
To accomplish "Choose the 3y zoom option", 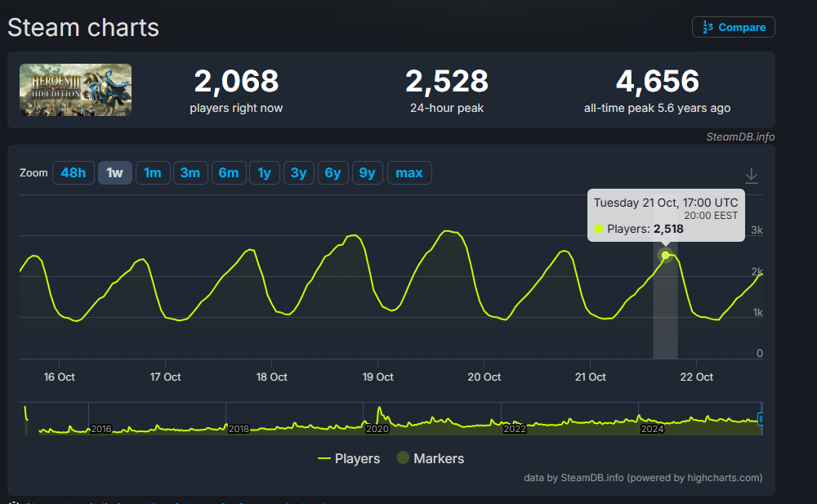I will (x=298, y=172).
